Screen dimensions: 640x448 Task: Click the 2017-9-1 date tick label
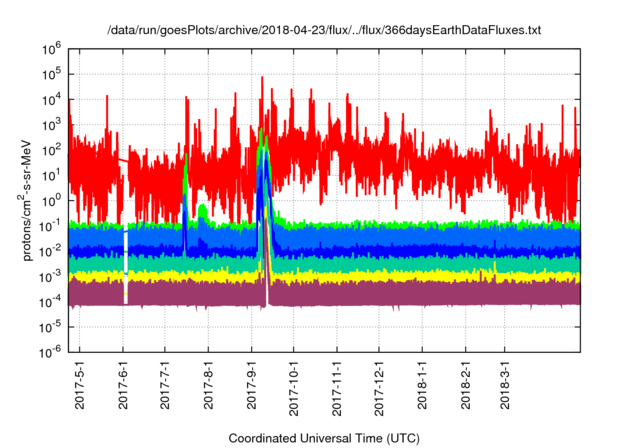(251, 385)
